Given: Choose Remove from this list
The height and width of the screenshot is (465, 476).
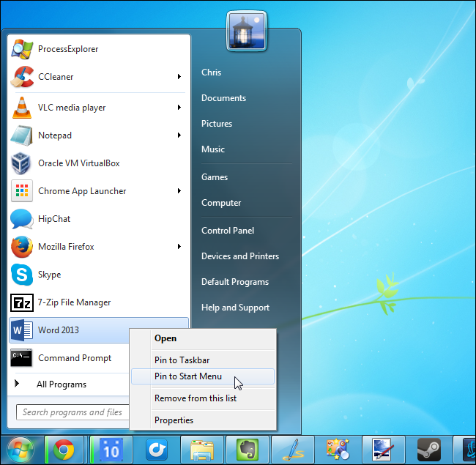Looking at the screenshot, I should [x=203, y=398].
